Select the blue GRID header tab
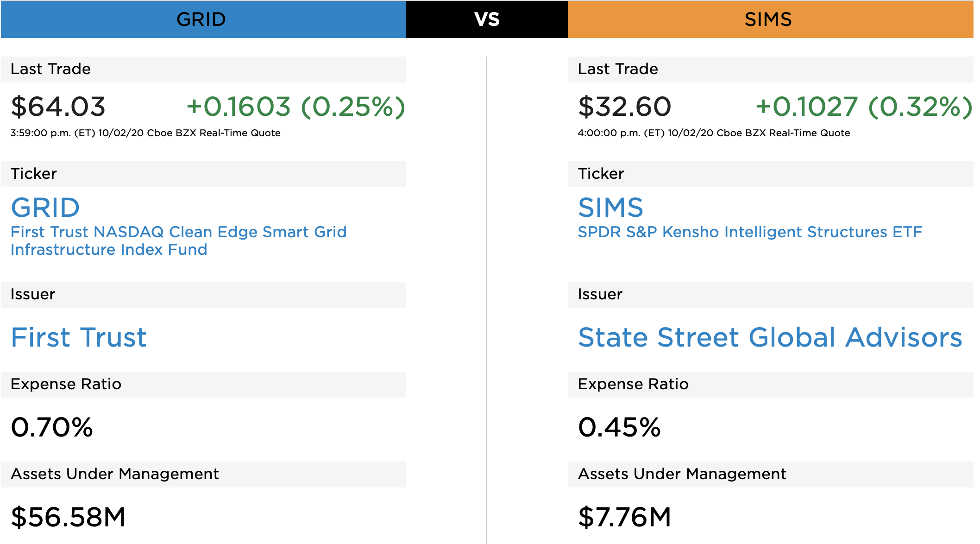The width and height of the screenshot is (980, 544). pyautogui.click(x=203, y=19)
